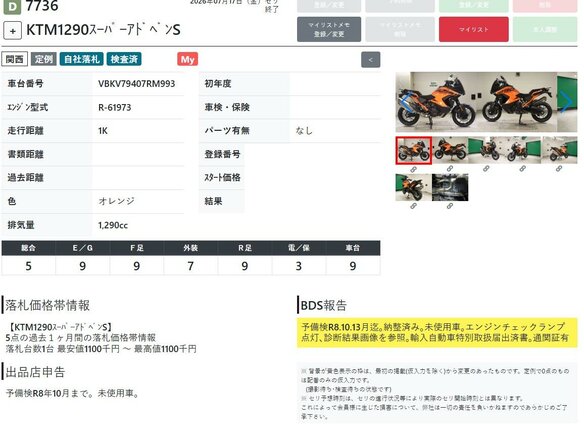Select chassis number VBKV79407RM993

[x=137, y=84]
